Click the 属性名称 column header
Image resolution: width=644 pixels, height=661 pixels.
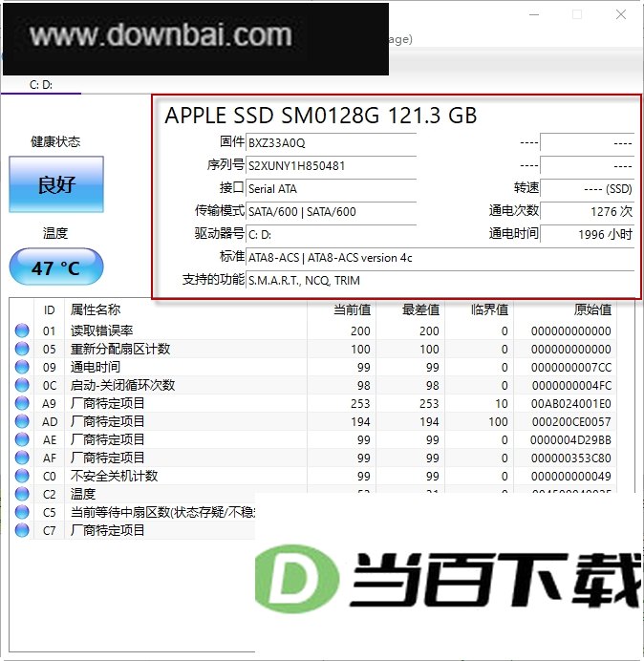[x=185, y=309]
